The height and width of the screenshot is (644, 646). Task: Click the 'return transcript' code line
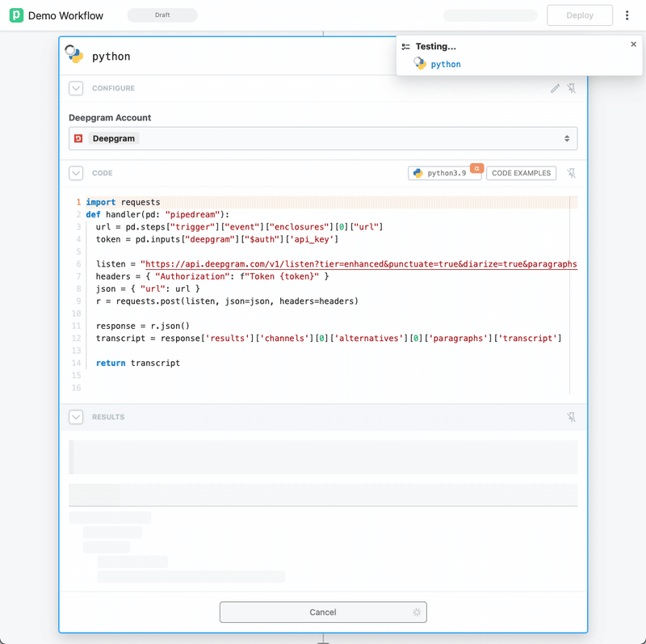pos(137,363)
